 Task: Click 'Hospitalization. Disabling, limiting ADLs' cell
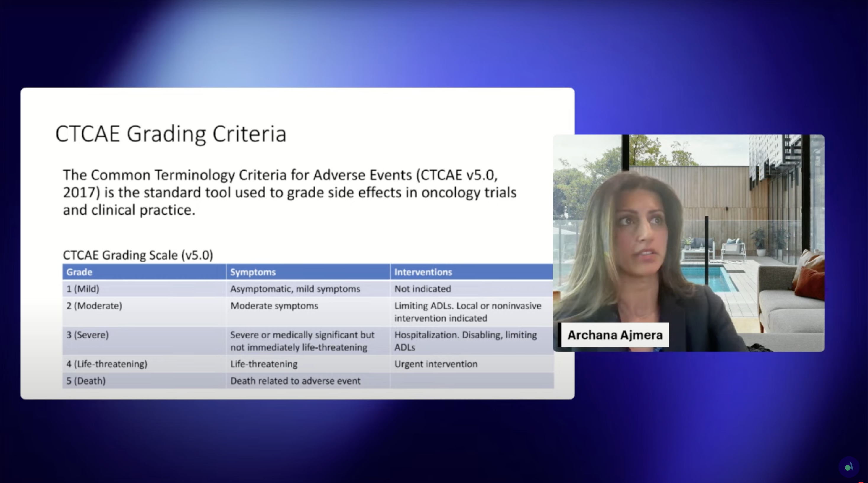[472, 341]
